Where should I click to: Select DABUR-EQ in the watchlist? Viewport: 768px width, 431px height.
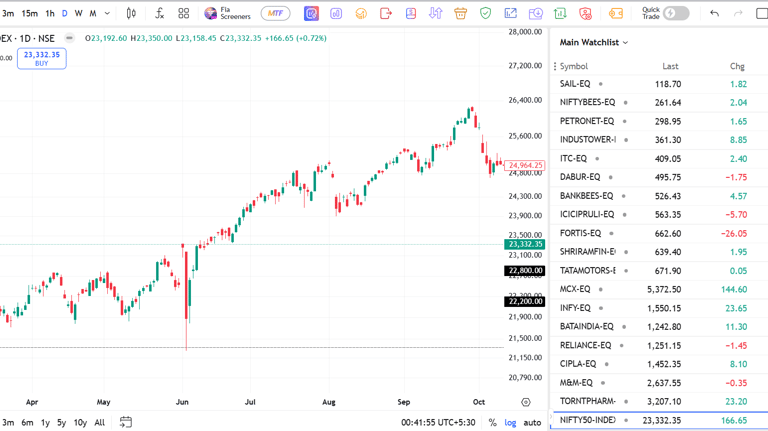pos(659,177)
